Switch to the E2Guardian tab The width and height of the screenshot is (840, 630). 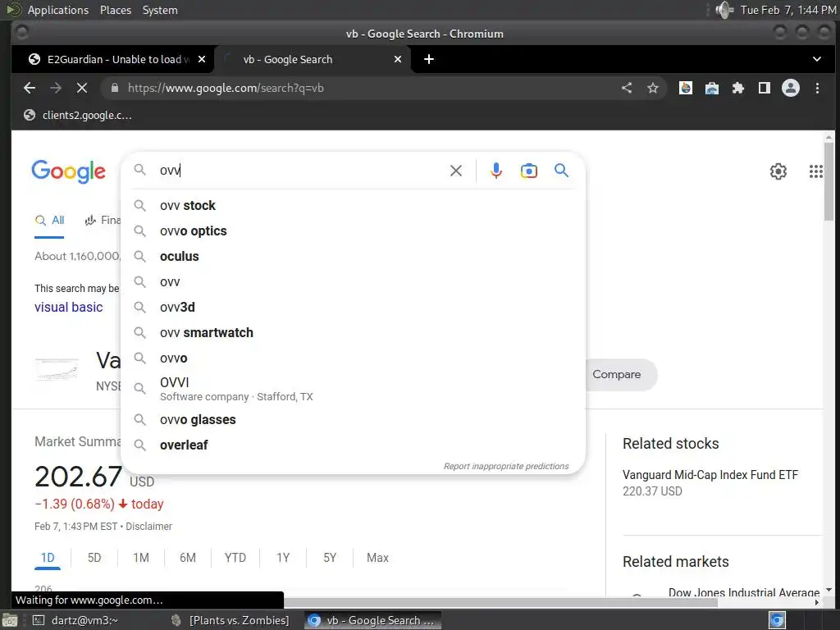coord(112,59)
